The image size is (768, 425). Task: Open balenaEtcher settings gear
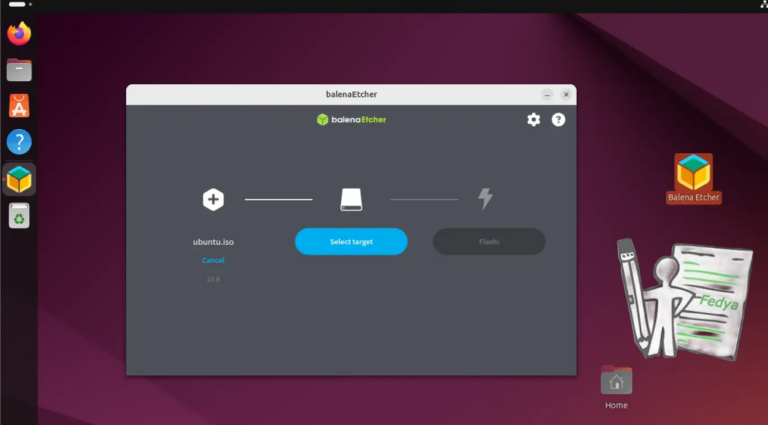(x=533, y=119)
